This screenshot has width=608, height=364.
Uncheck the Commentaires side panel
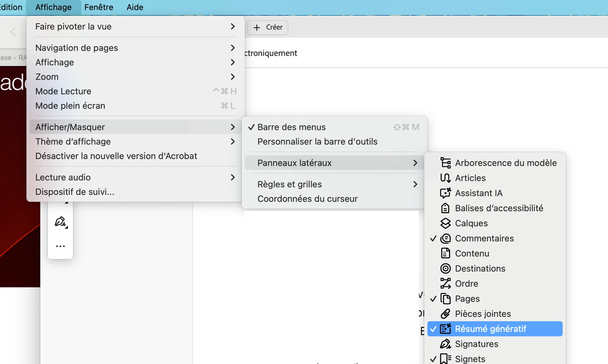tap(484, 238)
